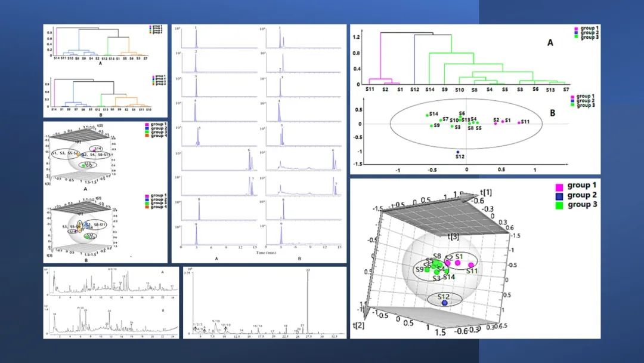Screen dimensions: 644x363
Task: Click the blue S12 point in 2D score plot
Action: pos(457,152)
